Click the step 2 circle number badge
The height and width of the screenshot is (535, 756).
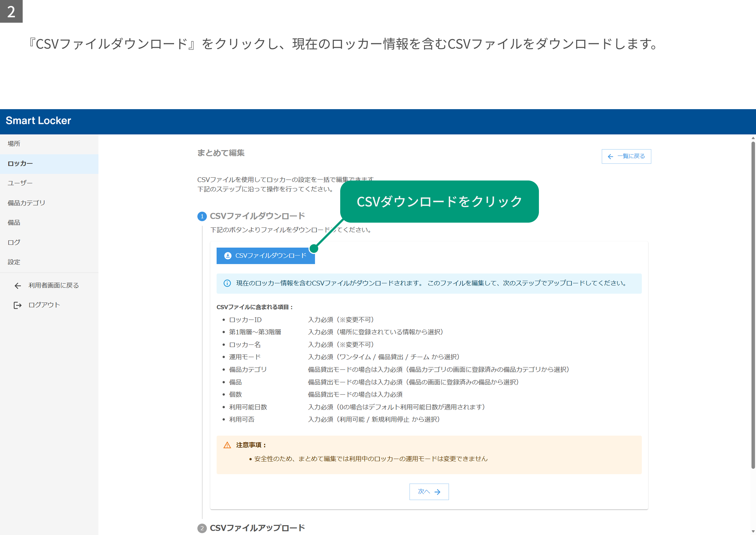pyautogui.click(x=202, y=528)
